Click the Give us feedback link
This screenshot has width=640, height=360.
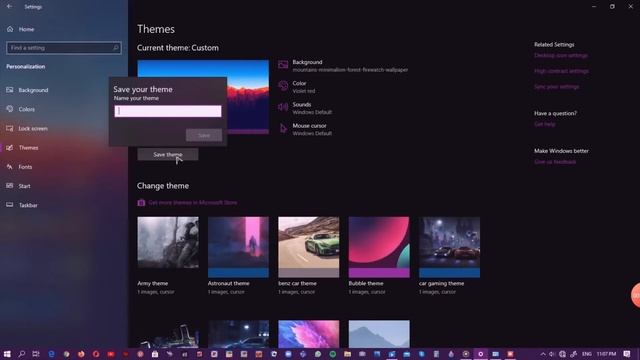click(x=555, y=162)
